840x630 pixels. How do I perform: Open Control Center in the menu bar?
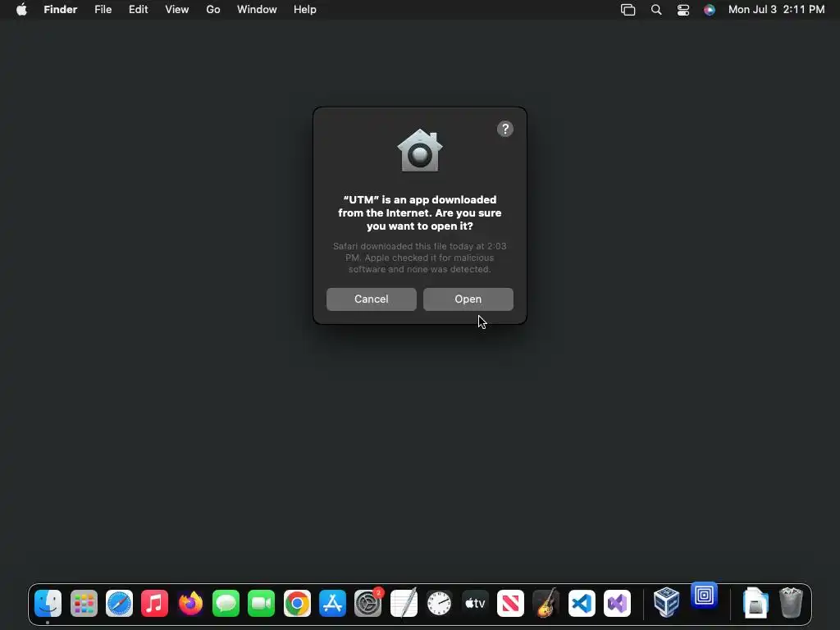pos(683,10)
